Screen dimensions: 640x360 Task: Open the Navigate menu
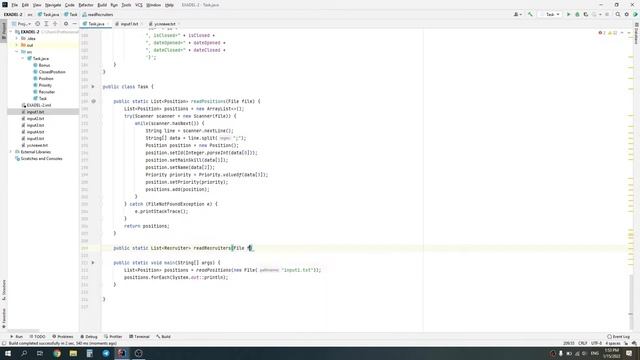click(x=53, y=5)
